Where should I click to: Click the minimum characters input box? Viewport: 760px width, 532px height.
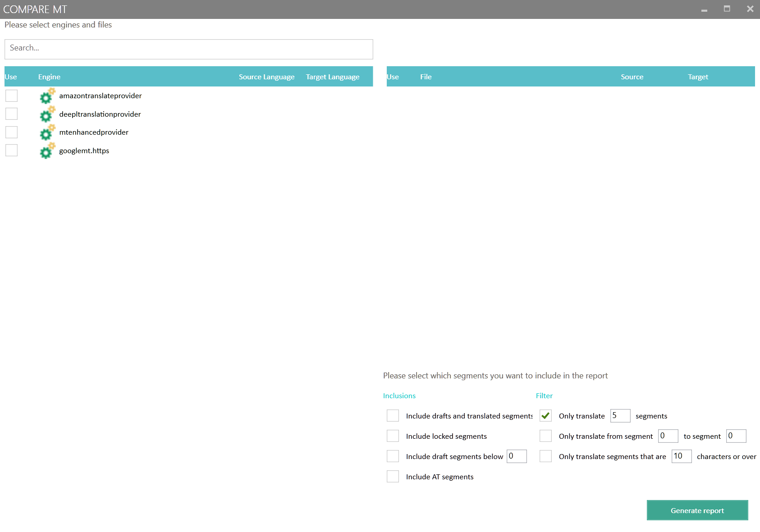tap(681, 456)
